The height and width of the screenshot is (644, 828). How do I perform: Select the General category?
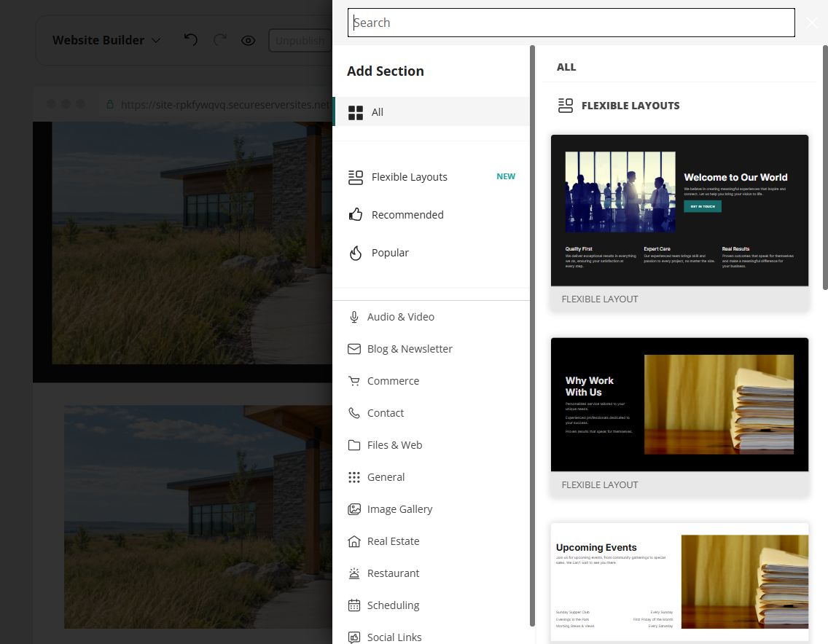(x=431, y=477)
